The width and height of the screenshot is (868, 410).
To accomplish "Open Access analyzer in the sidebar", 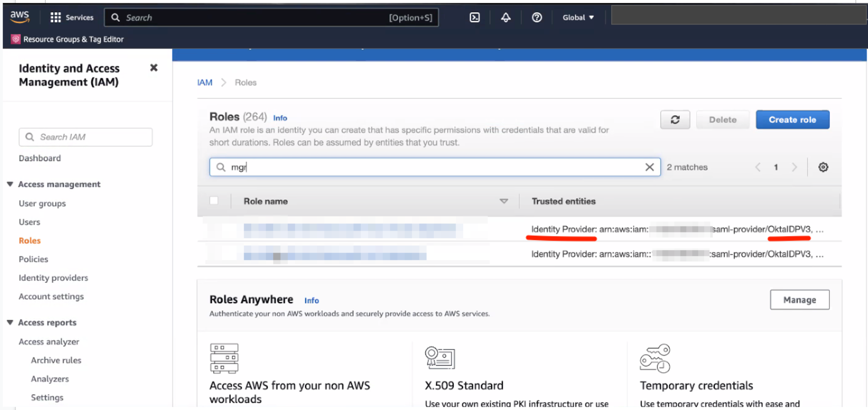I will pyautogui.click(x=49, y=342).
